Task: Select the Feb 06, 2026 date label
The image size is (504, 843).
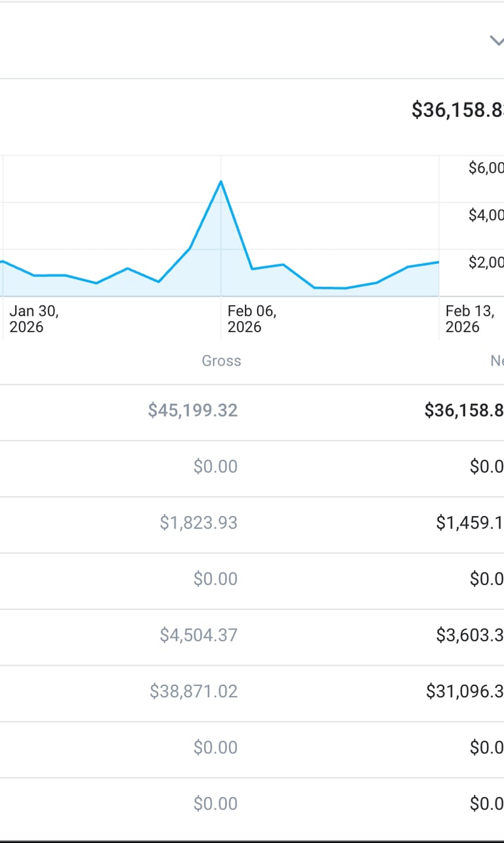Action: click(x=251, y=319)
